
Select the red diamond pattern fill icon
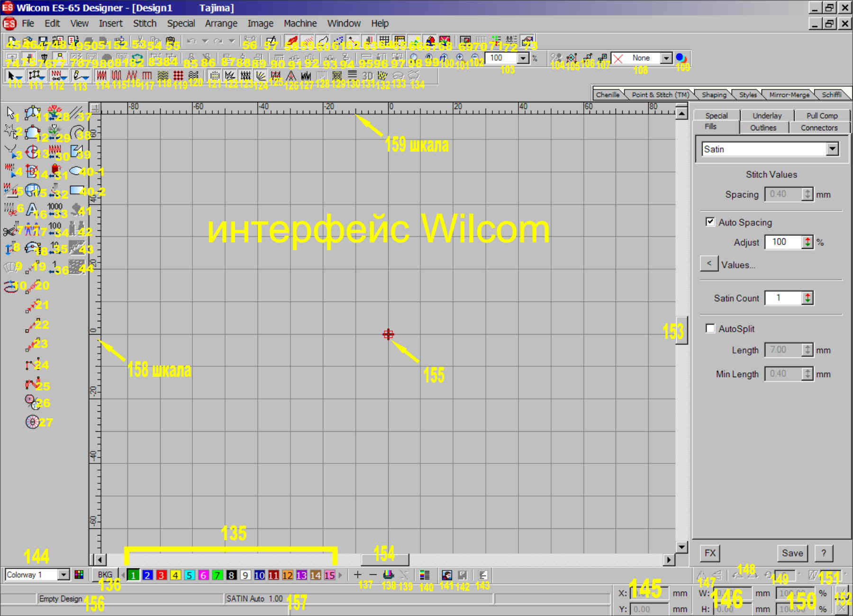[x=178, y=75]
